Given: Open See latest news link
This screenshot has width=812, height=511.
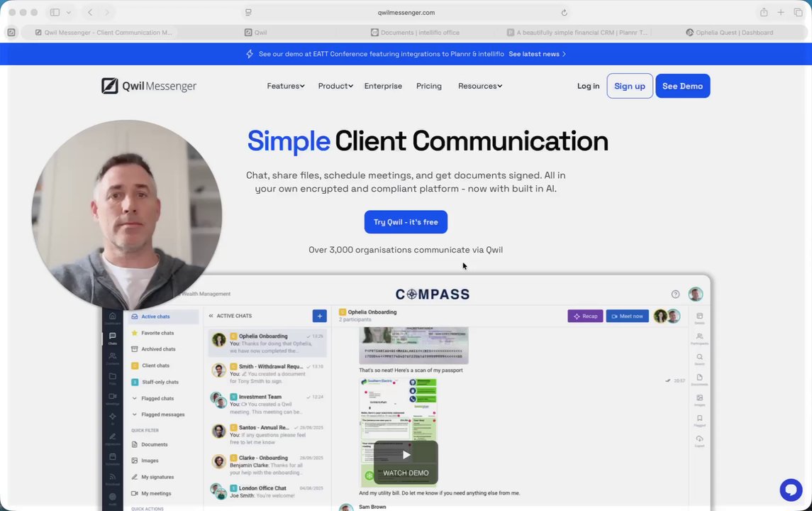Looking at the screenshot, I should click(x=537, y=54).
